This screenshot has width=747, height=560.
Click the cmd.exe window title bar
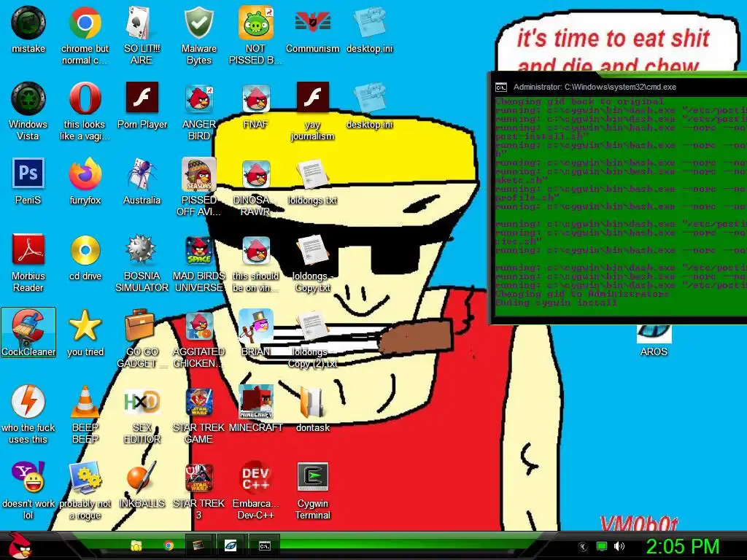click(619, 87)
